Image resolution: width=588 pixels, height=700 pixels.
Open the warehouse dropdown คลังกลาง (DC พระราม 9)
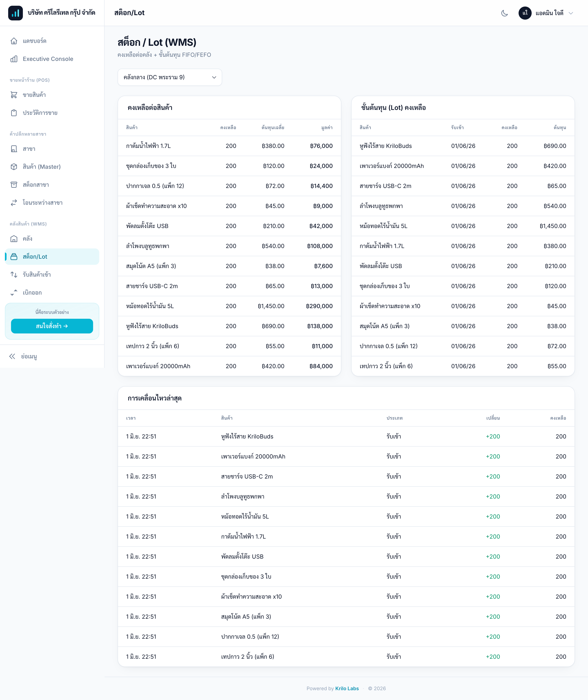(x=170, y=77)
